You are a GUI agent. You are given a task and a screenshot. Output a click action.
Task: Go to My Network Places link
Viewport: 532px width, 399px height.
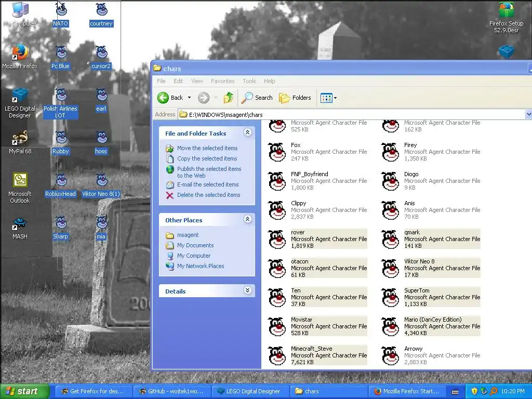tap(201, 266)
